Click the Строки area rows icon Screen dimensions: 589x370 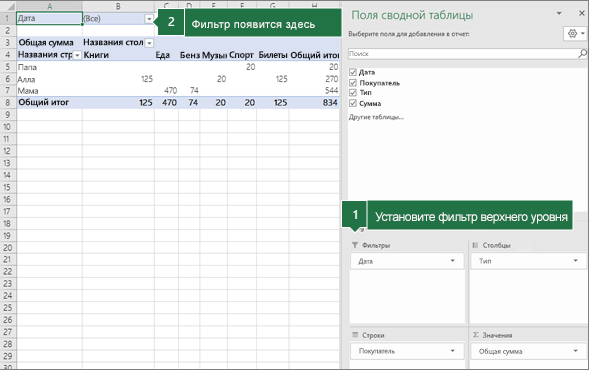pyautogui.click(x=355, y=335)
